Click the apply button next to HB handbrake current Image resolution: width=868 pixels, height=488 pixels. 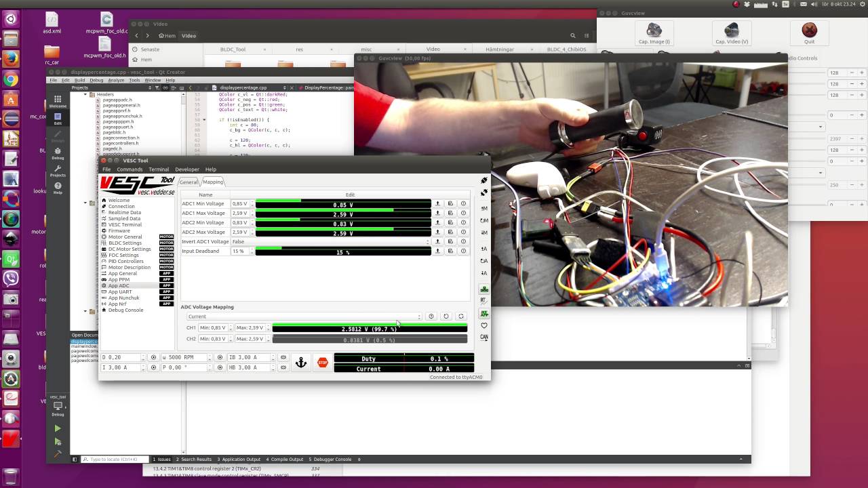point(283,367)
